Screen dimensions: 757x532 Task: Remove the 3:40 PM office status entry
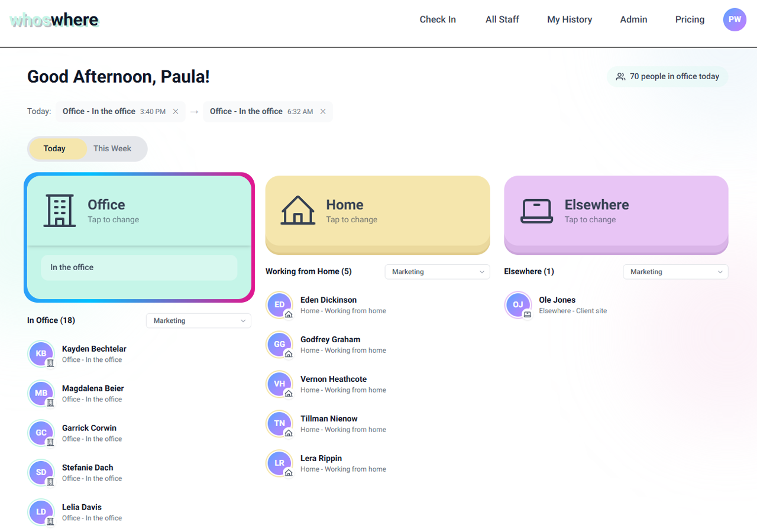(x=176, y=111)
